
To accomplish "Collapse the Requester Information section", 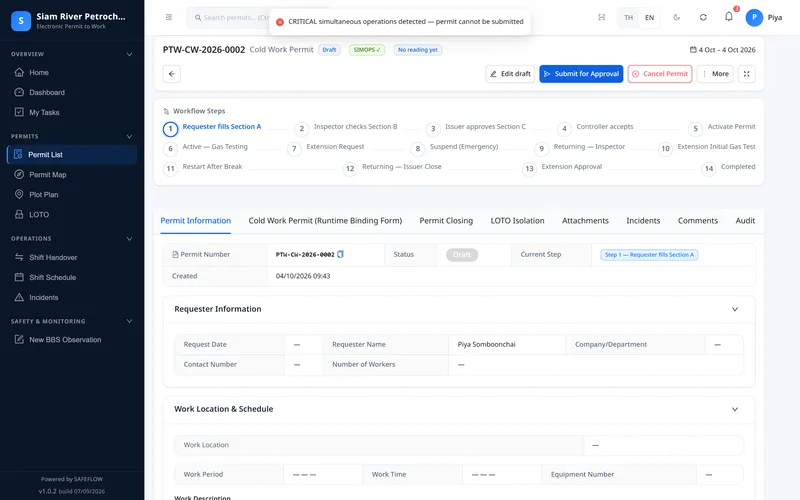I will [735, 309].
